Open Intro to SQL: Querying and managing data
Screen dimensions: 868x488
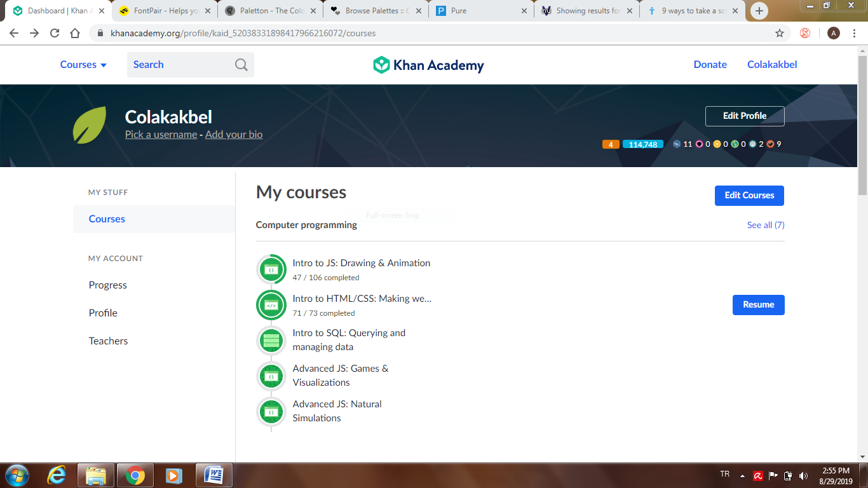[349, 340]
